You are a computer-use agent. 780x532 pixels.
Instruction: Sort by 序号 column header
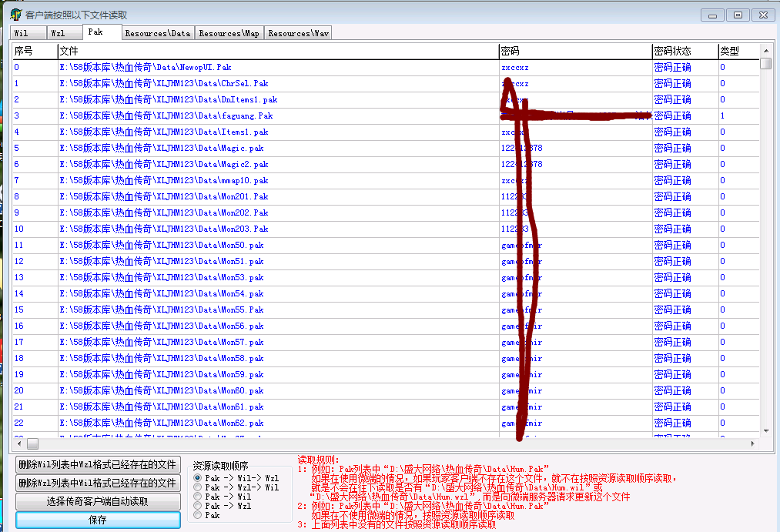[x=35, y=51]
